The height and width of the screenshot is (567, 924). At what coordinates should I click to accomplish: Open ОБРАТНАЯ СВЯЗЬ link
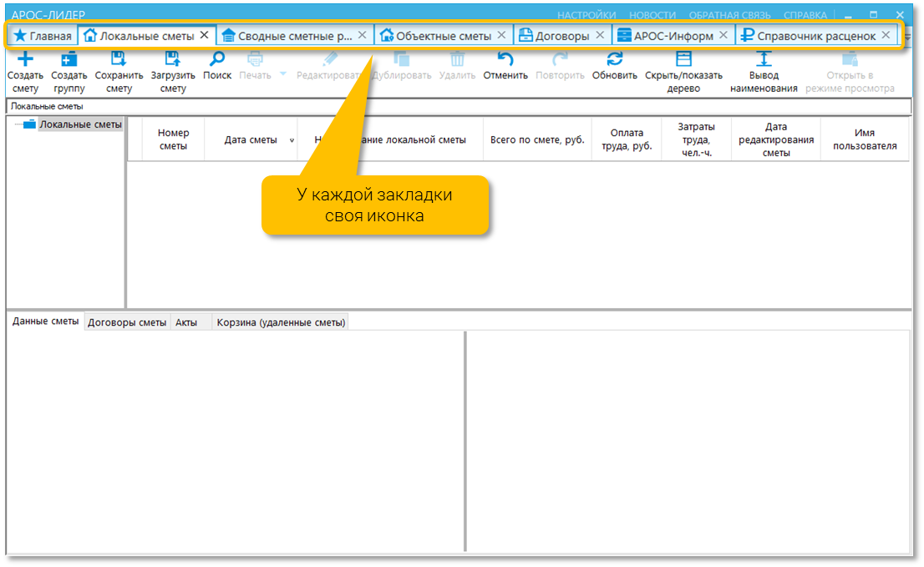[x=729, y=15]
